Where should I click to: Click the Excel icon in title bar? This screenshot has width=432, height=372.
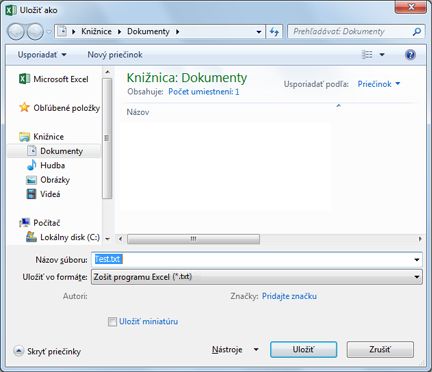(x=10, y=10)
